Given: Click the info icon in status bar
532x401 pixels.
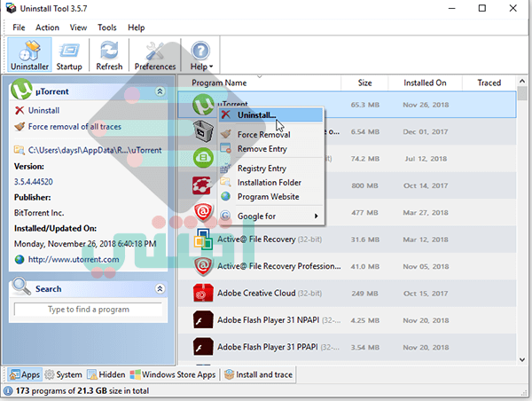Looking at the screenshot, I should click(9, 391).
